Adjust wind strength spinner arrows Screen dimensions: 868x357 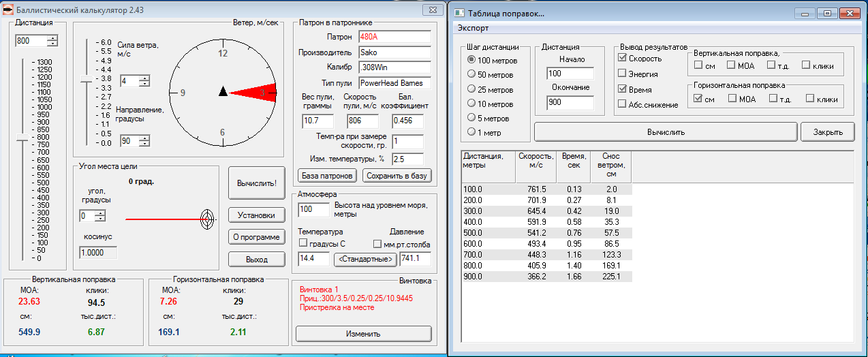pyautogui.click(x=144, y=81)
